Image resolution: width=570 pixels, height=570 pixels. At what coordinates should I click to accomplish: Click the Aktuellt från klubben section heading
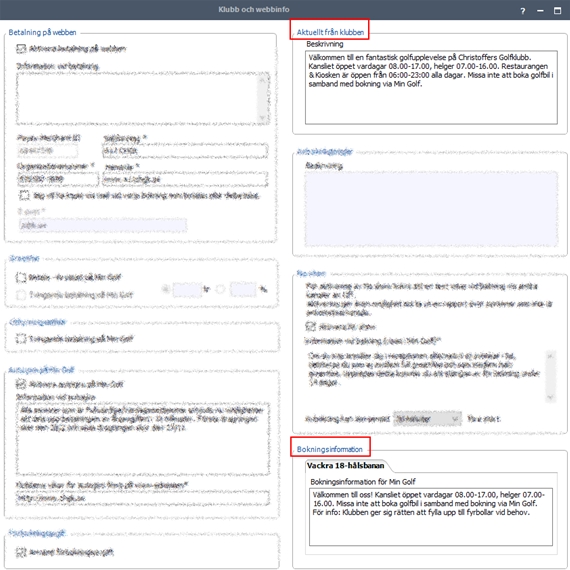click(x=330, y=32)
